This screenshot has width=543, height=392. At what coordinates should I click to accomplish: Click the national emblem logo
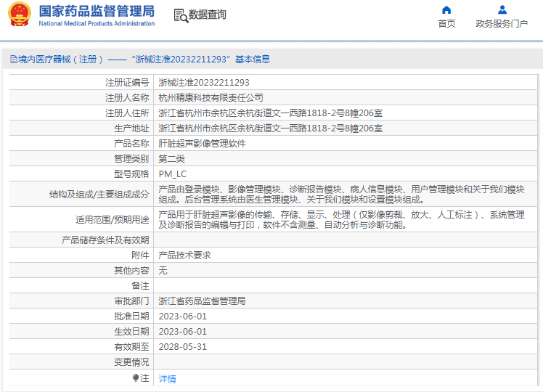[20, 15]
